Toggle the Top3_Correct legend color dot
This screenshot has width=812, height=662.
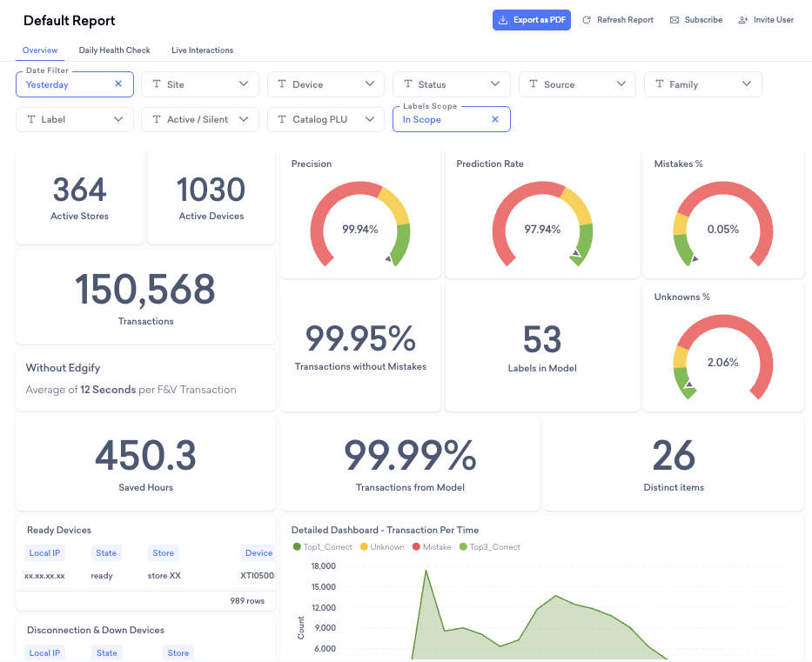point(463,546)
